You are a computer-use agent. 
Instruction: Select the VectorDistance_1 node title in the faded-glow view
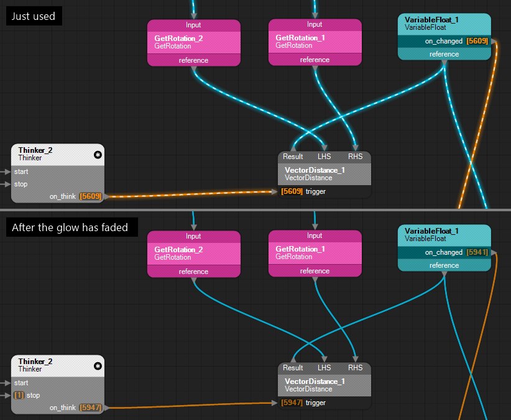pyautogui.click(x=315, y=381)
